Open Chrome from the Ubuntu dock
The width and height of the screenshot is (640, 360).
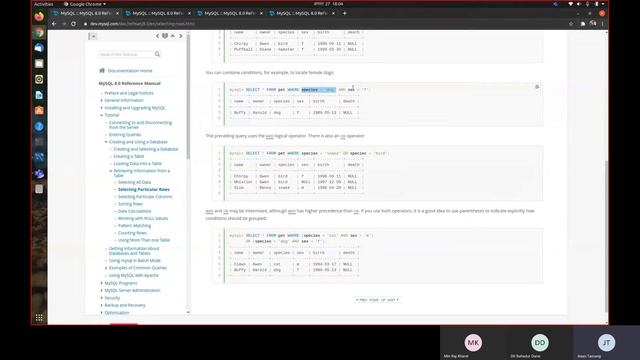(39, 32)
